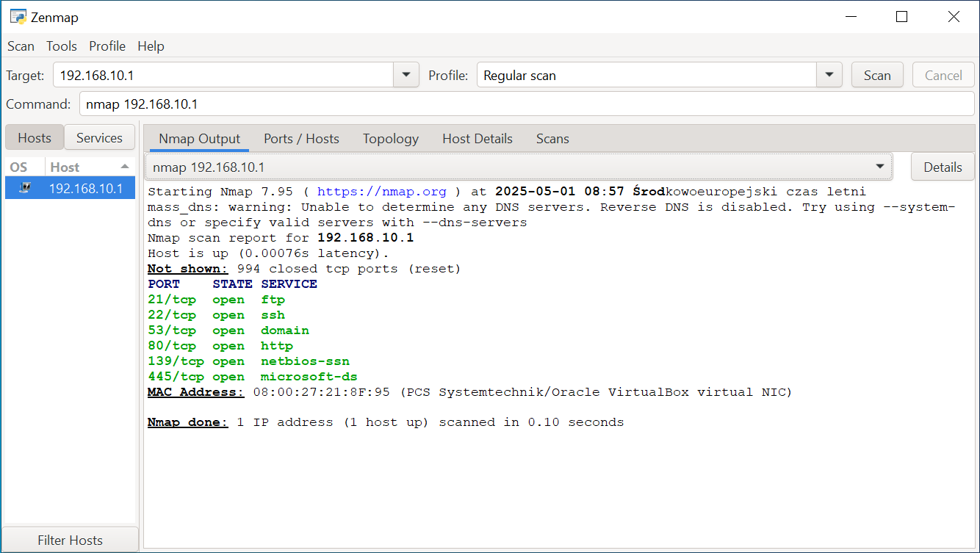Sort host list by Host column header

(90, 167)
